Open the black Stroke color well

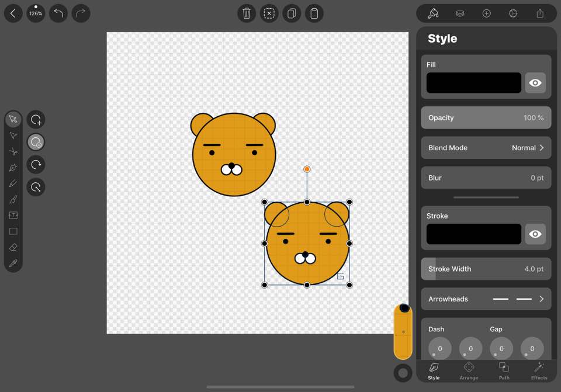pyautogui.click(x=474, y=234)
